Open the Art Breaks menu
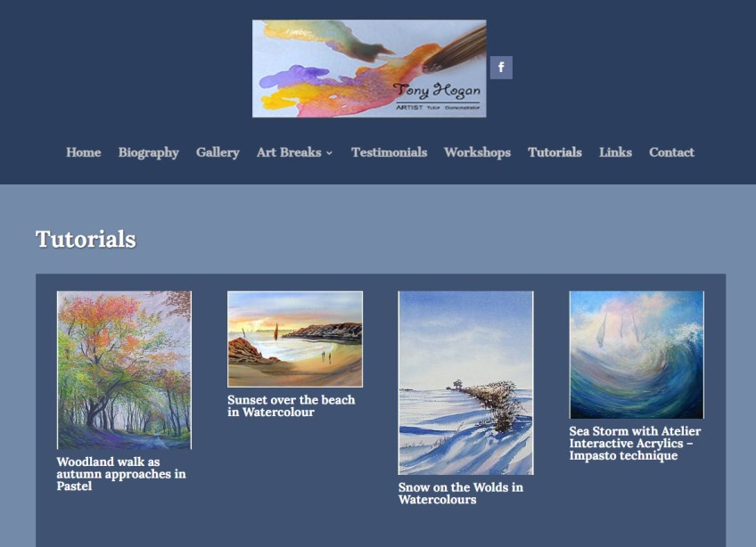 (x=289, y=152)
